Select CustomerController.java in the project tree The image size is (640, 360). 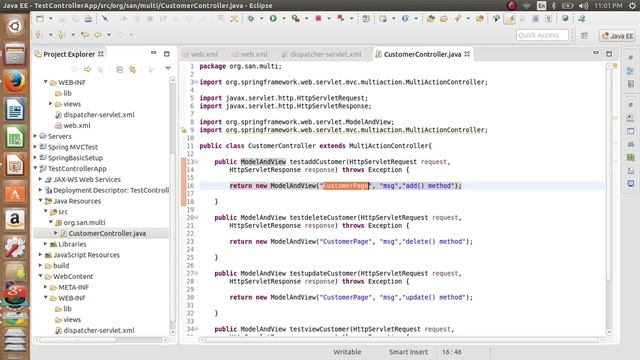(x=107, y=233)
